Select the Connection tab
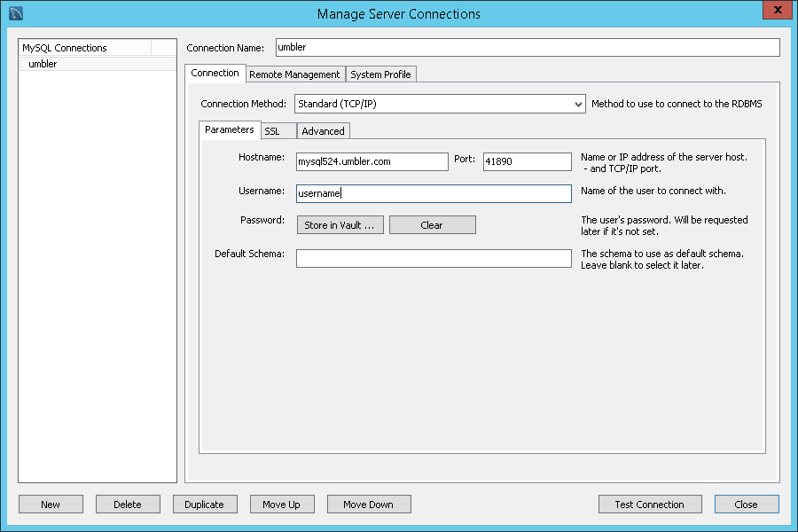This screenshot has width=798, height=532. click(215, 74)
